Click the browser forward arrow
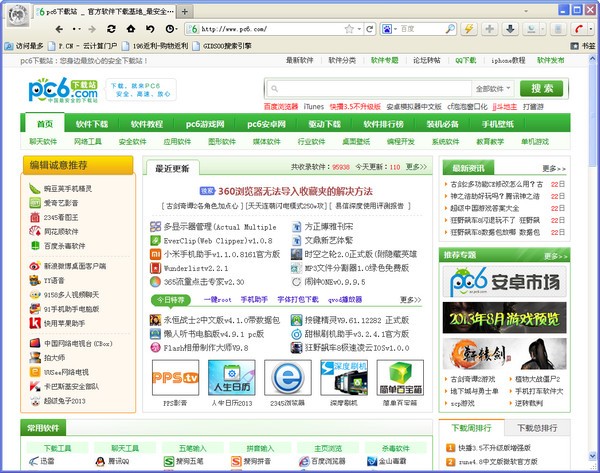This screenshot has height=473, width=600. (x=92, y=29)
